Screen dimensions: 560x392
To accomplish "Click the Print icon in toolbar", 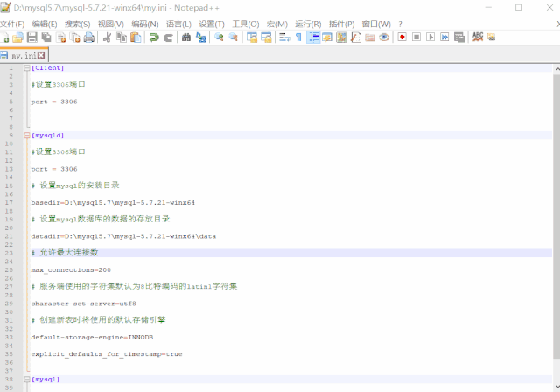I will [88, 38].
